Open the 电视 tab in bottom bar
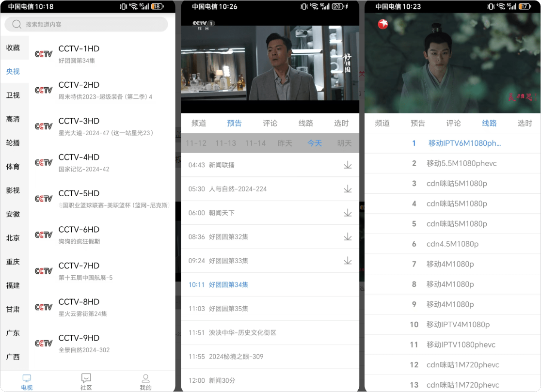Viewport: 541px width, 392px height. point(27,382)
